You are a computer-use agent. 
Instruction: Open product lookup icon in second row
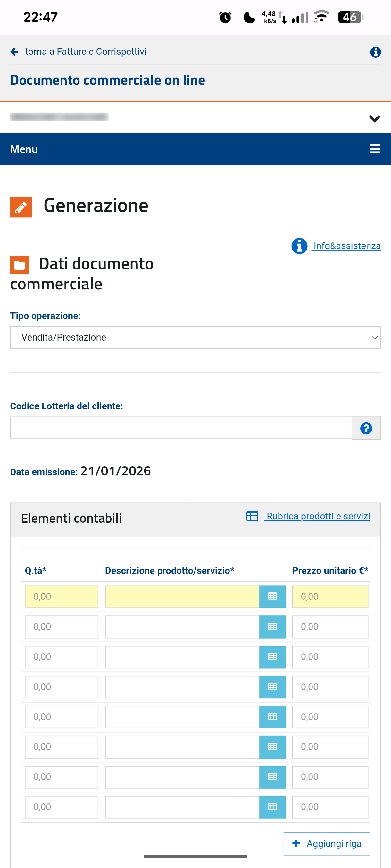(272, 627)
